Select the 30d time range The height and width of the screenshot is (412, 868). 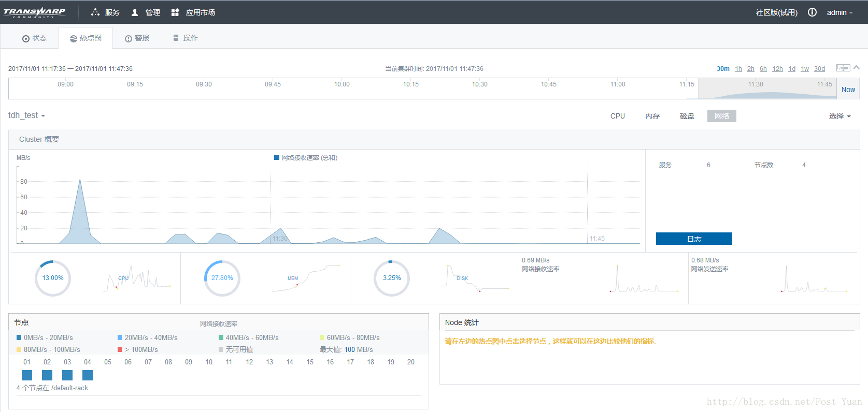pyautogui.click(x=819, y=69)
